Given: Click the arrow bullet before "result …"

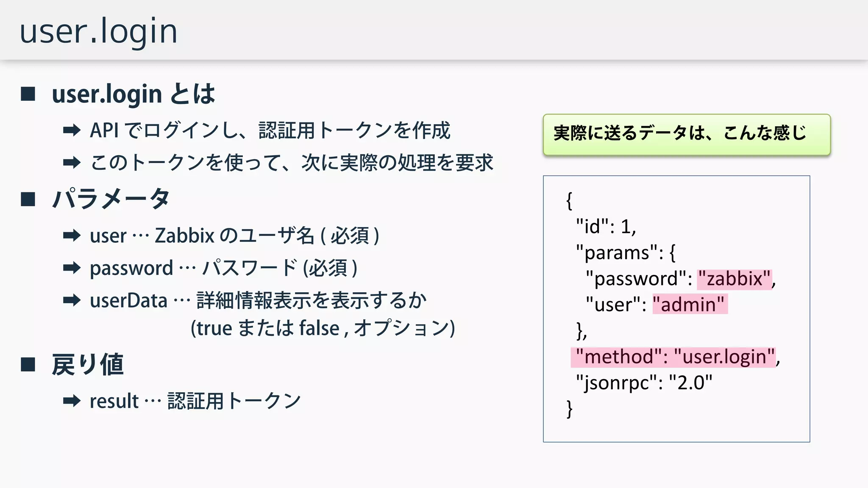Looking at the screenshot, I should (x=72, y=401).
